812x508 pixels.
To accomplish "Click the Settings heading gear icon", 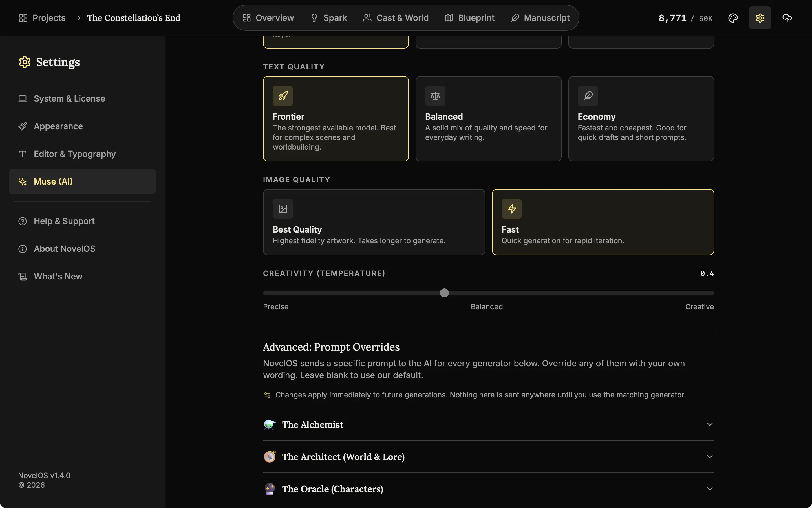I will (25, 62).
